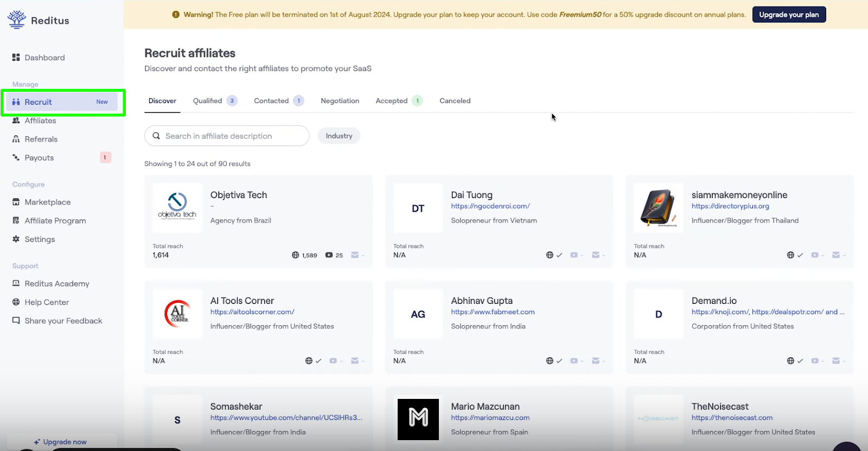Image resolution: width=868 pixels, height=451 pixels.
Task: Switch to the Negotiation tab
Action: click(x=340, y=101)
